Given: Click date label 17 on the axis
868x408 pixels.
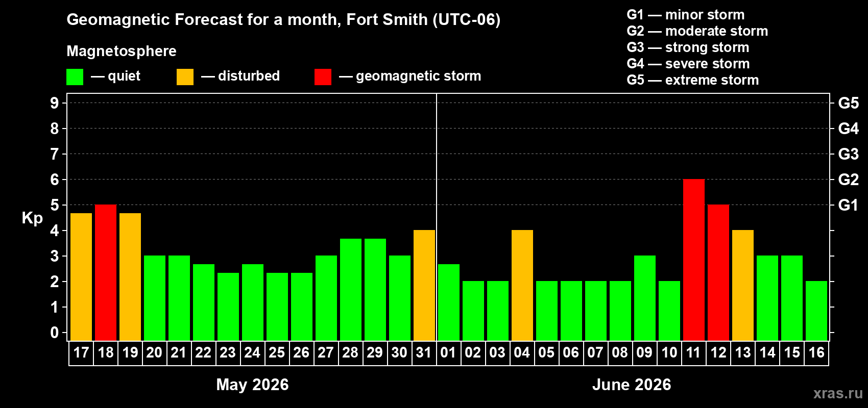Looking at the screenshot, I should [81, 352].
